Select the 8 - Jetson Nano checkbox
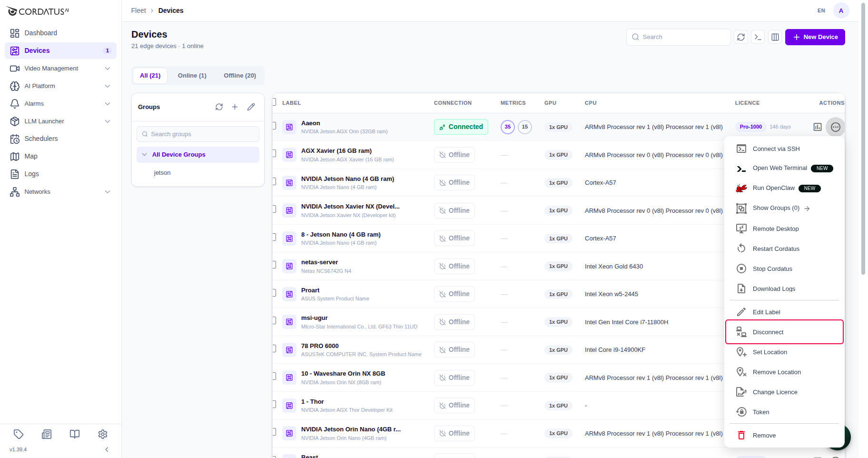This screenshot has height=458, width=868. tap(274, 237)
